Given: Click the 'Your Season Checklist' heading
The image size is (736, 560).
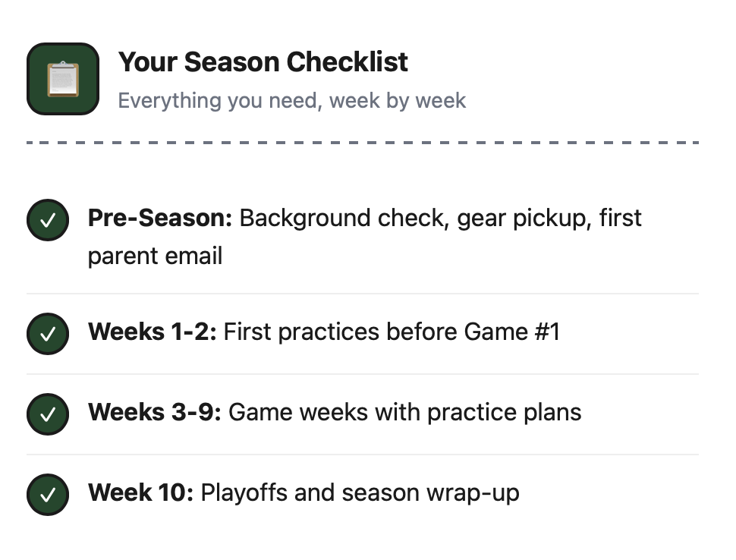Looking at the screenshot, I should pyautogui.click(x=263, y=61).
